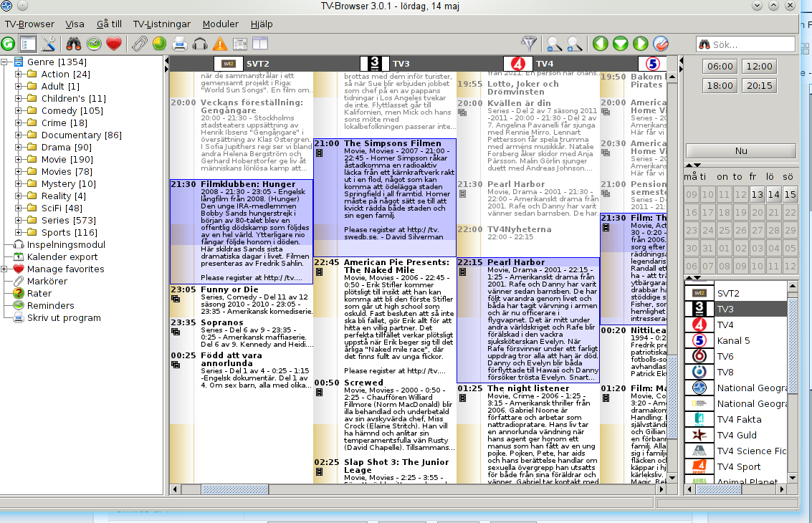Click the newspaper toolbar icon
The image size is (812, 523).
240,44
